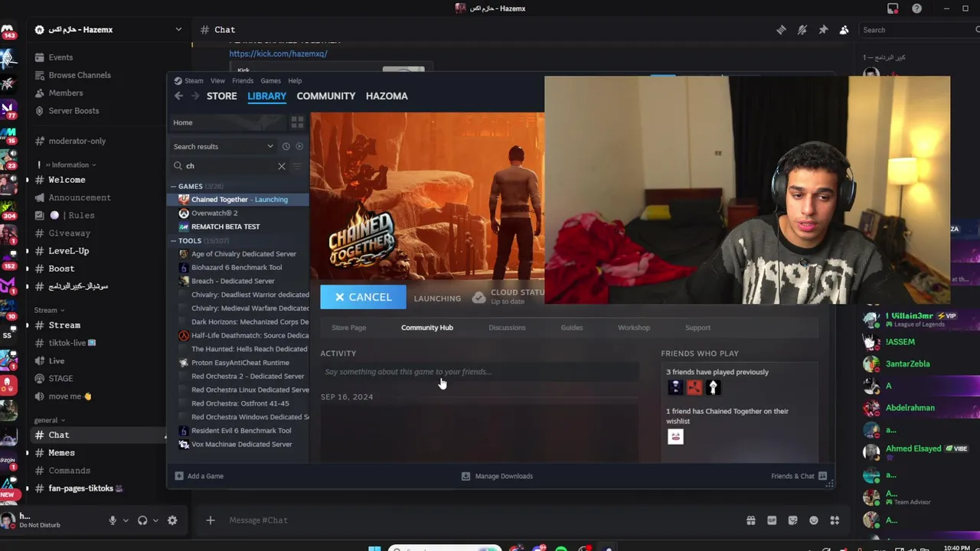Toggle ready-to-play filter icon
Viewport: 980px width, 551px height.
[x=299, y=146]
